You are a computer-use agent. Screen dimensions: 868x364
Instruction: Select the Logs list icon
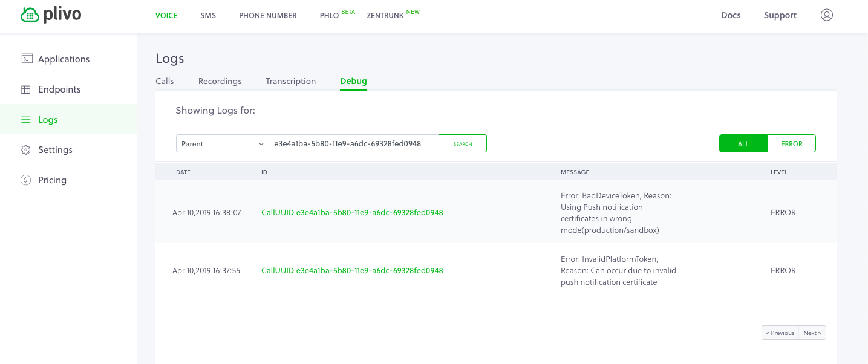point(25,119)
